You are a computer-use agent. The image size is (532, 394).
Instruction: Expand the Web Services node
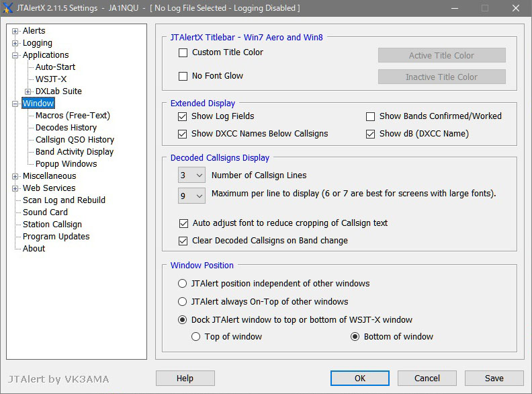(x=15, y=188)
